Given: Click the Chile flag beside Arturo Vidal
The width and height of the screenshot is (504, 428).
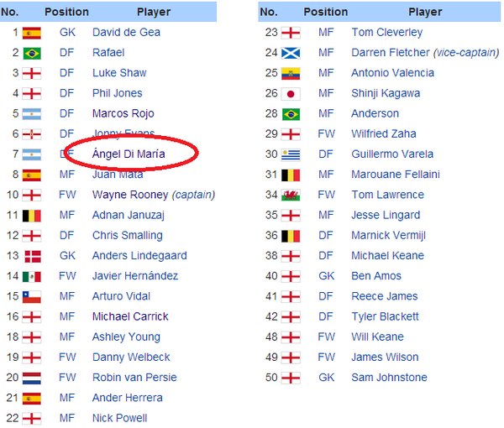Looking at the screenshot, I should point(32,297).
